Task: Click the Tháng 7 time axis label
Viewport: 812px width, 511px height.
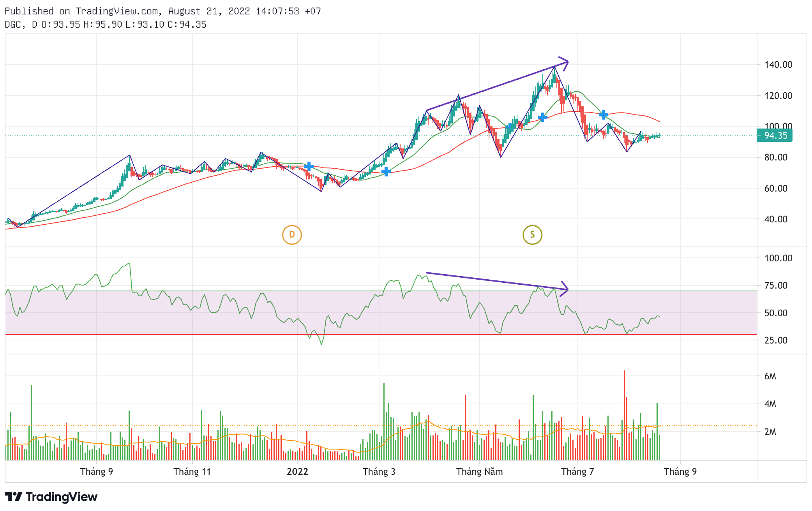Action: [577, 472]
